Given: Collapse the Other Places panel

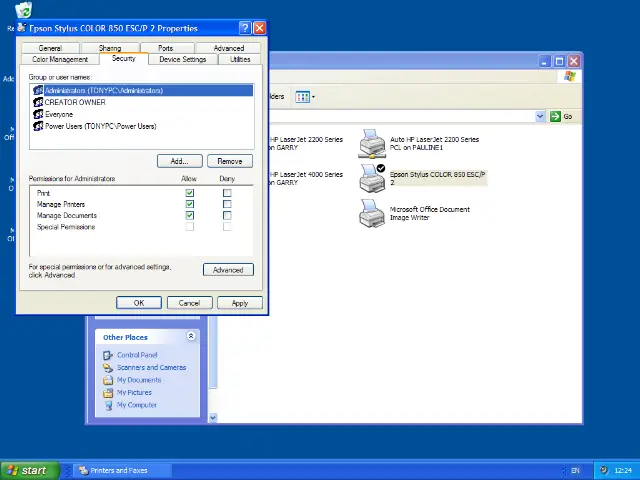Looking at the screenshot, I should [x=191, y=336].
